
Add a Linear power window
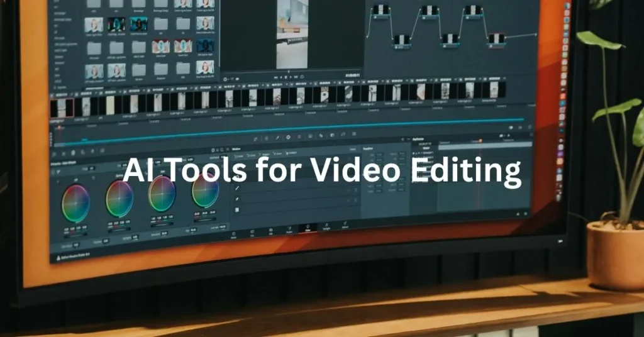pyautogui.click(x=238, y=156)
